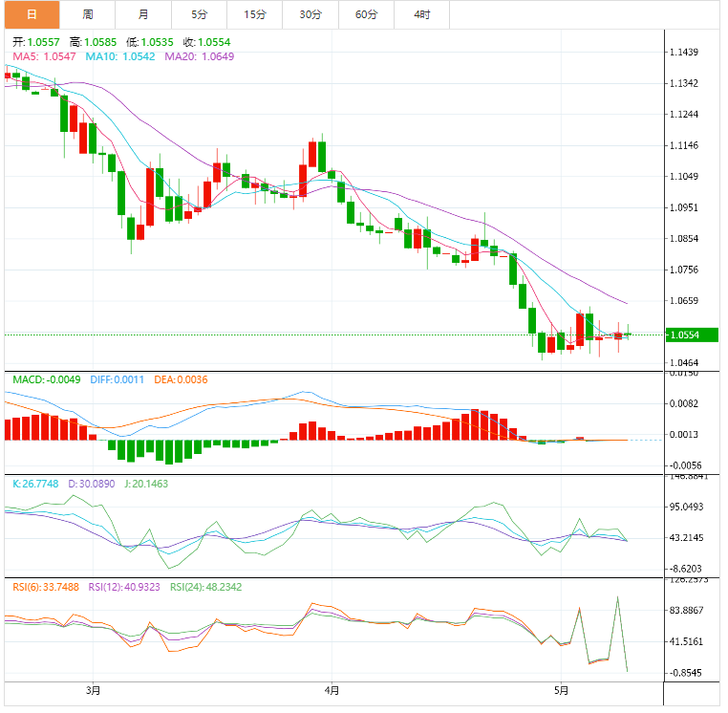728x713 pixels.
Task: Click the green 1.0554 current price tag
Action: tap(693, 335)
